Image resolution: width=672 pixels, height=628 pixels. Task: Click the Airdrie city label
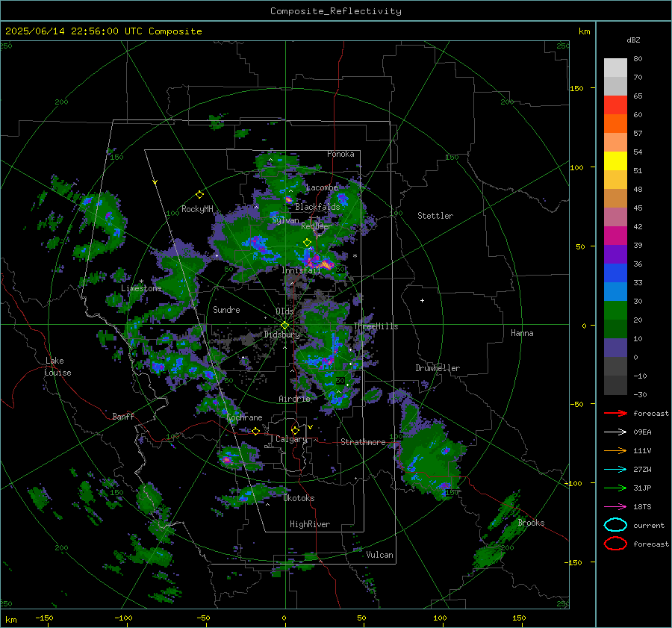click(x=294, y=399)
